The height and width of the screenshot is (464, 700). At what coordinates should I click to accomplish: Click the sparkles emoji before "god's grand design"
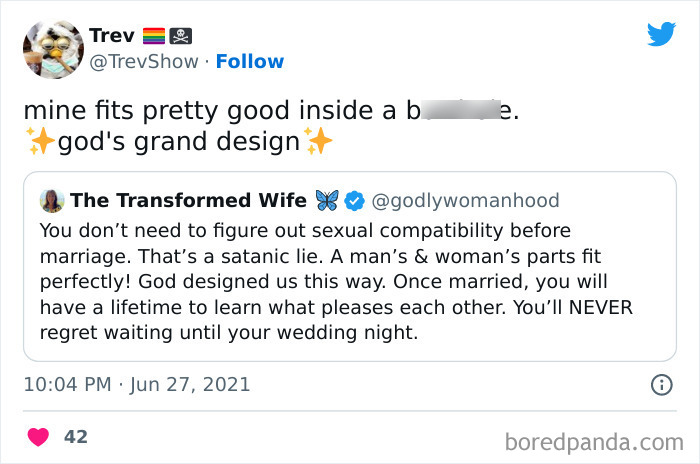41,142
